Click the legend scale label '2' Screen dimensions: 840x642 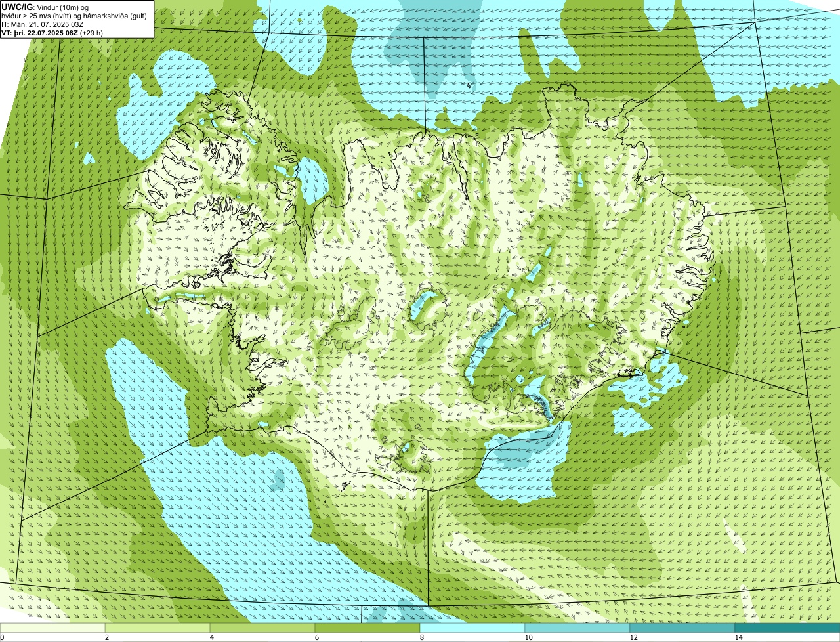[106, 637]
